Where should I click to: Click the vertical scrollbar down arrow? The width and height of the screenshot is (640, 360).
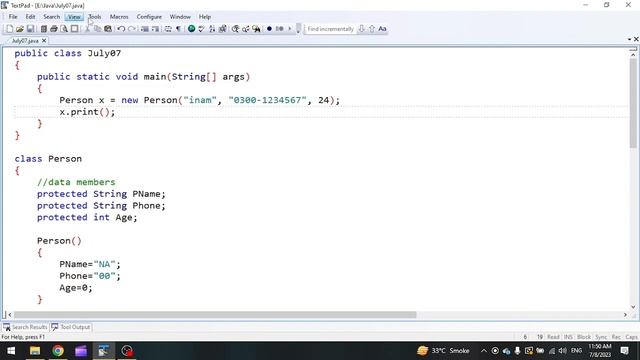(633, 307)
